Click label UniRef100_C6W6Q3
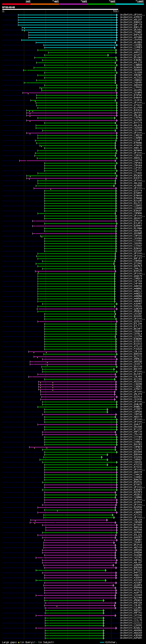The width and height of the screenshot is (146, 644). 131,80
